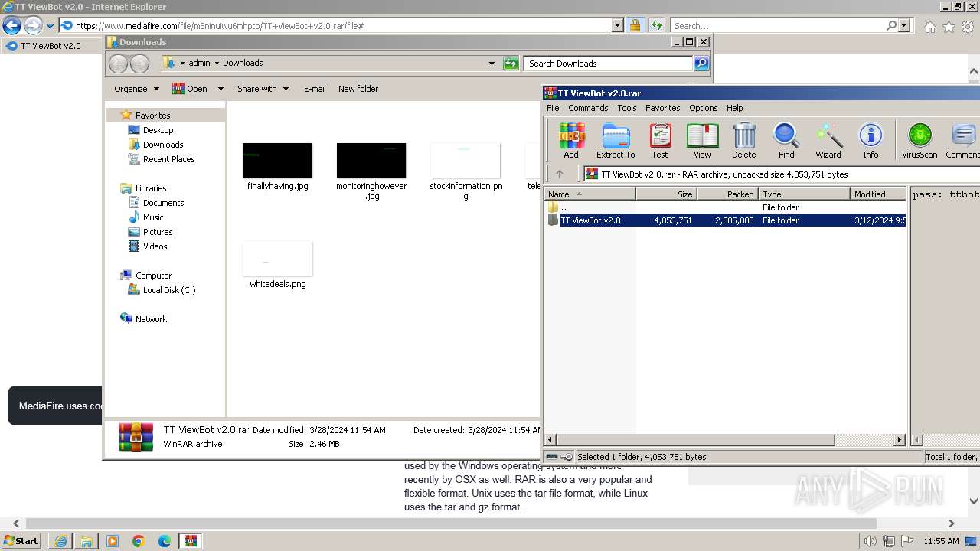This screenshot has height=551, width=980.
Task: Click the Explorer window back arrow
Action: pos(118,64)
